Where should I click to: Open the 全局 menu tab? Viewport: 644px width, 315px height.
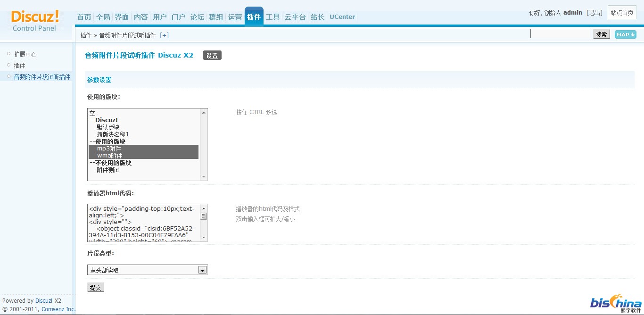(x=103, y=17)
